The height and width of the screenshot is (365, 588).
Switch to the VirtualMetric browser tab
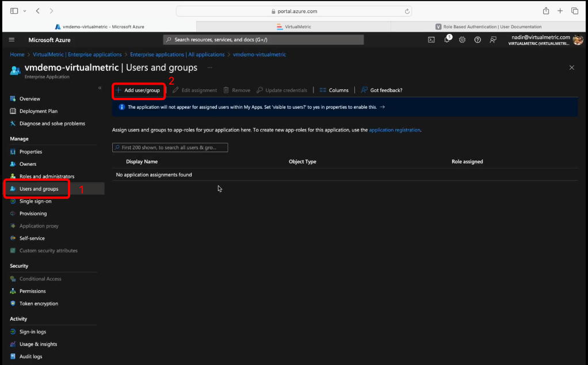(293, 26)
